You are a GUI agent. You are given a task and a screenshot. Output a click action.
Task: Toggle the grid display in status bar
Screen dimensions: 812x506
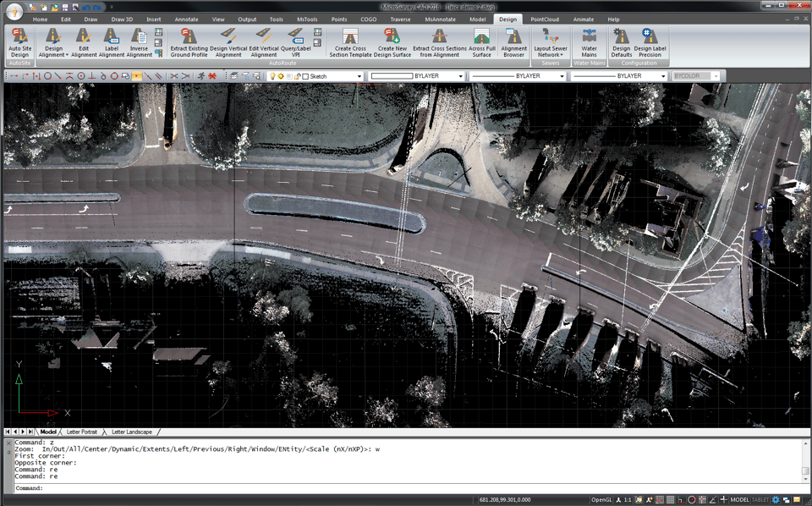670,500
